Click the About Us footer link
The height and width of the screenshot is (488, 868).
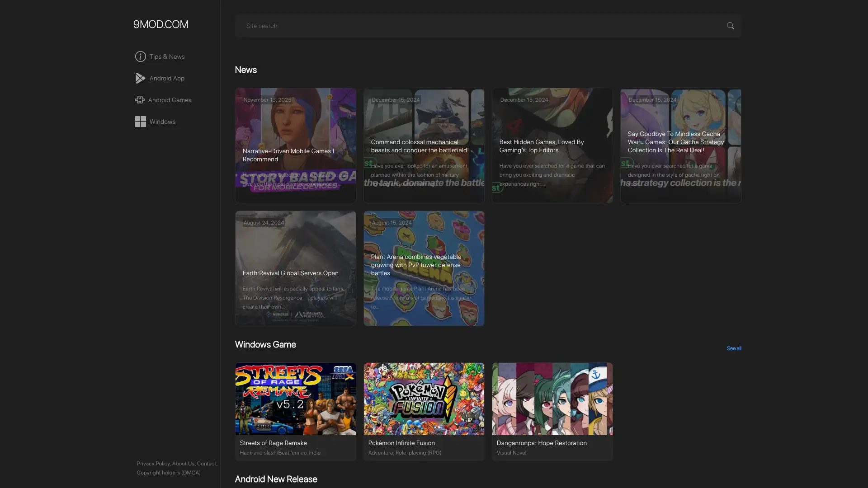pyautogui.click(x=183, y=464)
